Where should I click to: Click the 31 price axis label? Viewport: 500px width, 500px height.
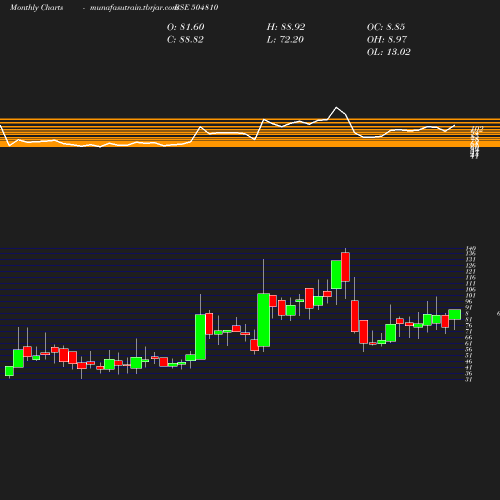pyautogui.click(x=469, y=379)
